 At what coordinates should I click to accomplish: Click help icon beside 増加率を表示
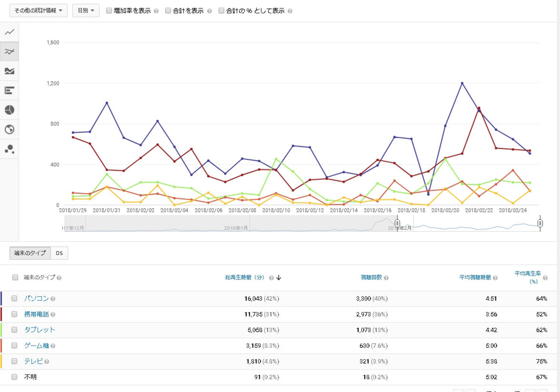[x=156, y=11]
